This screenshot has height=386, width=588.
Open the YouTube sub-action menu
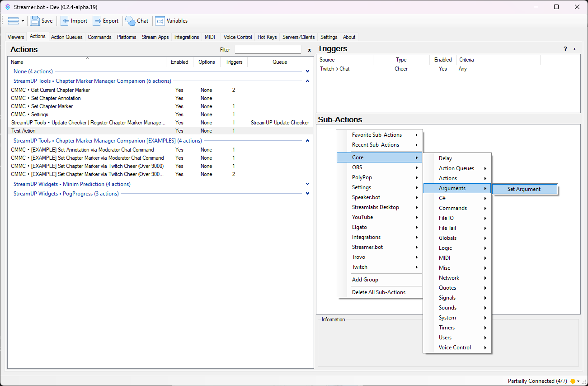(379, 217)
